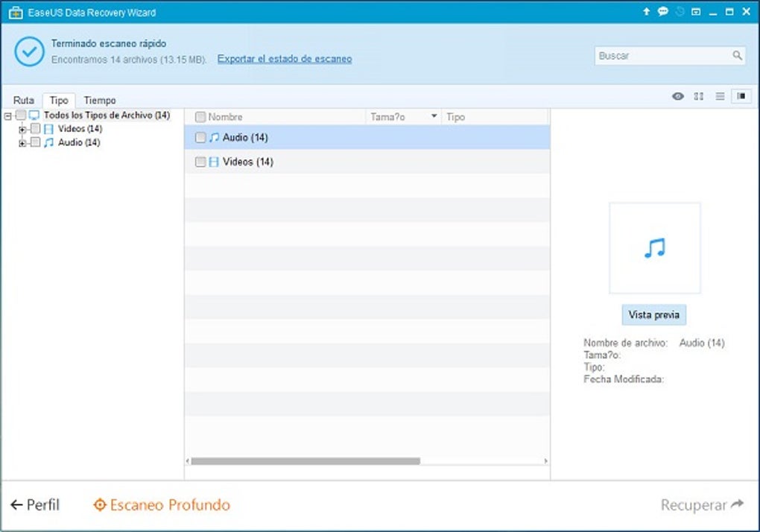This screenshot has height=532, width=760.
Task: Click the Tama?o column sort arrow
Action: [x=434, y=115]
